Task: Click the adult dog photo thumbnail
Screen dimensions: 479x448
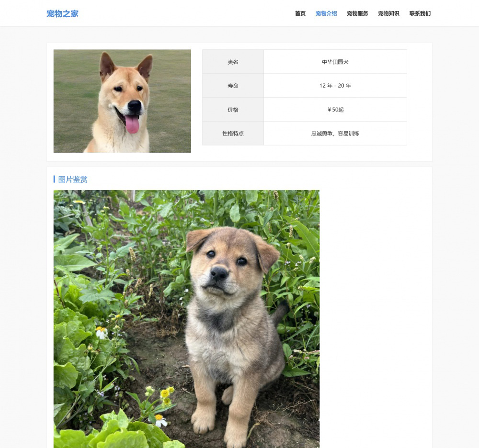Action: (x=122, y=101)
